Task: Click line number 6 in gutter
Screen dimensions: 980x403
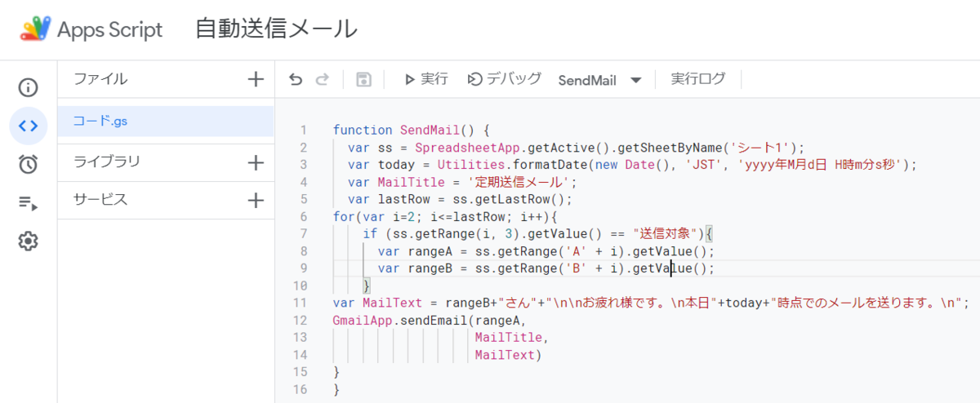Action: pos(304,217)
